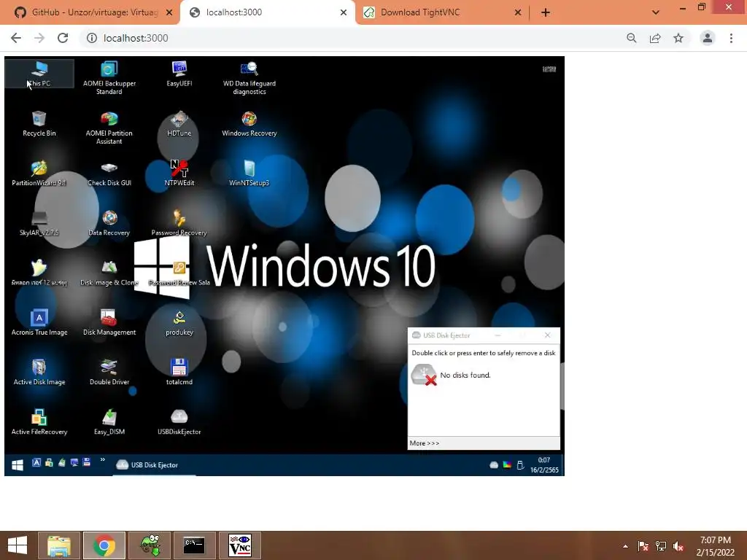Open Chrome three-dot menu
The image size is (747, 560).
pyautogui.click(x=731, y=38)
